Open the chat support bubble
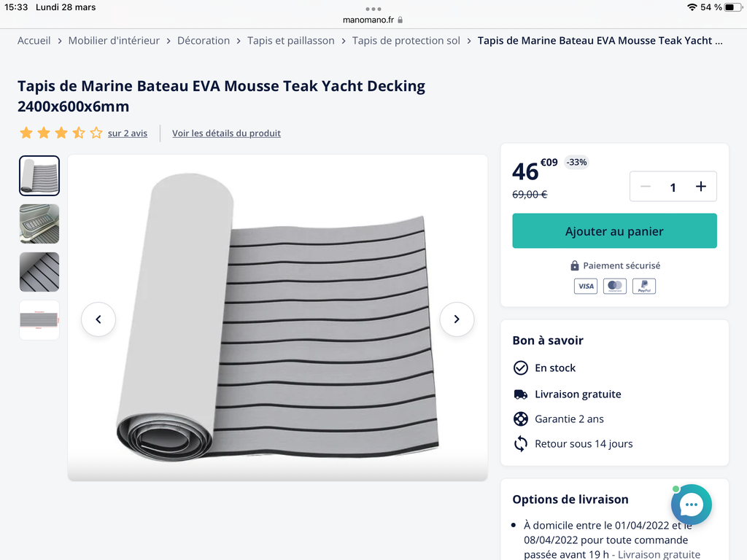The height and width of the screenshot is (560, 747). 692,505
